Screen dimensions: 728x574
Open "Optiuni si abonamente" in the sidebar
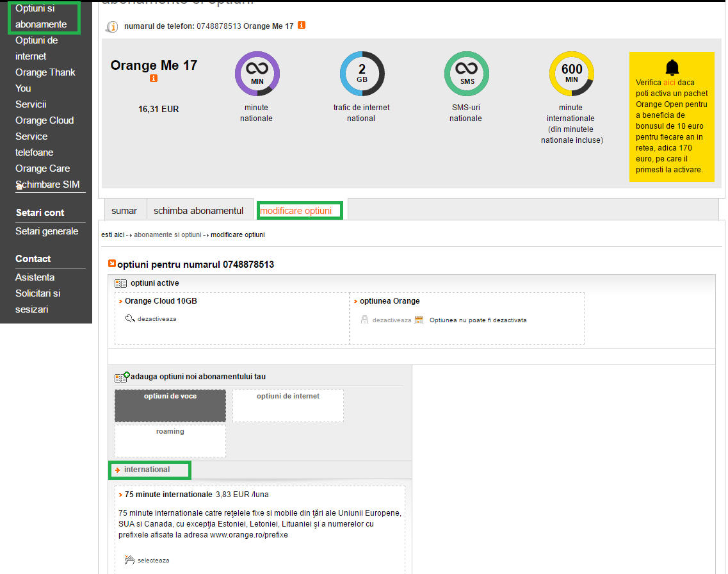click(x=41, y=16)
